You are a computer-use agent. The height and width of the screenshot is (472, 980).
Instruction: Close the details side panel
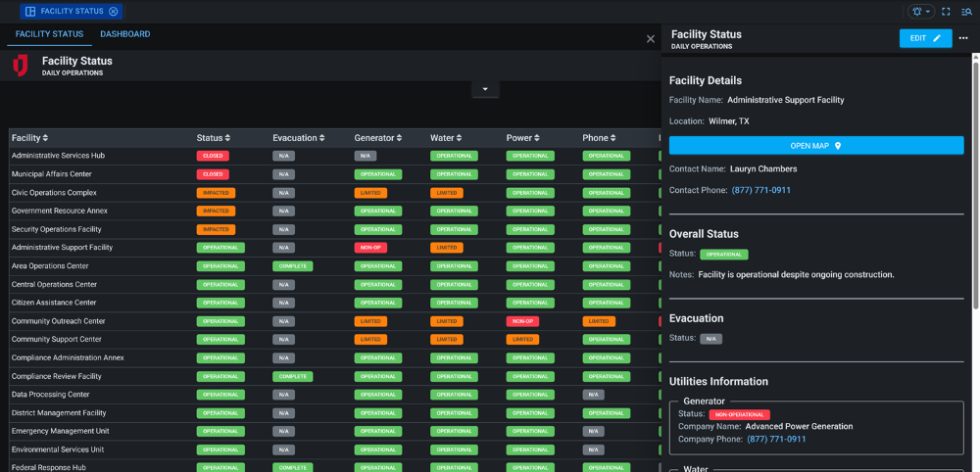click(x=651, y=39)
